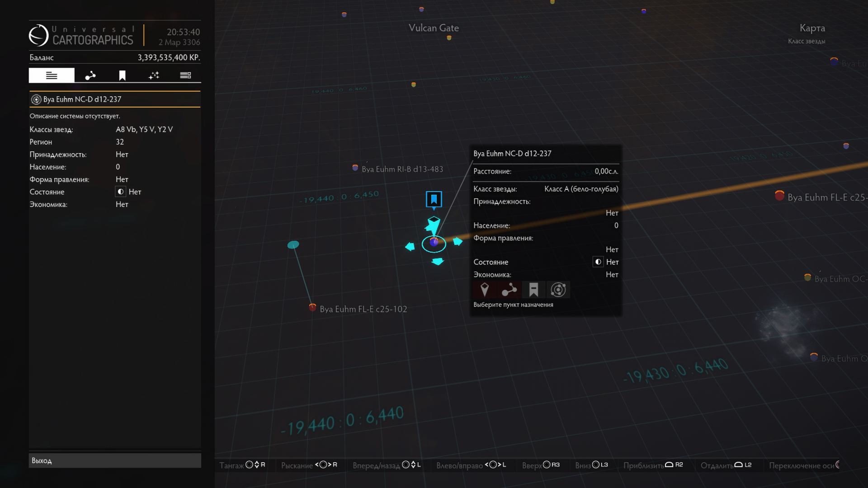This screenshot has height=488, width=868.
Task: Click popup title Bya Euhm NC-D d12-237
Action: coord(512,154)
